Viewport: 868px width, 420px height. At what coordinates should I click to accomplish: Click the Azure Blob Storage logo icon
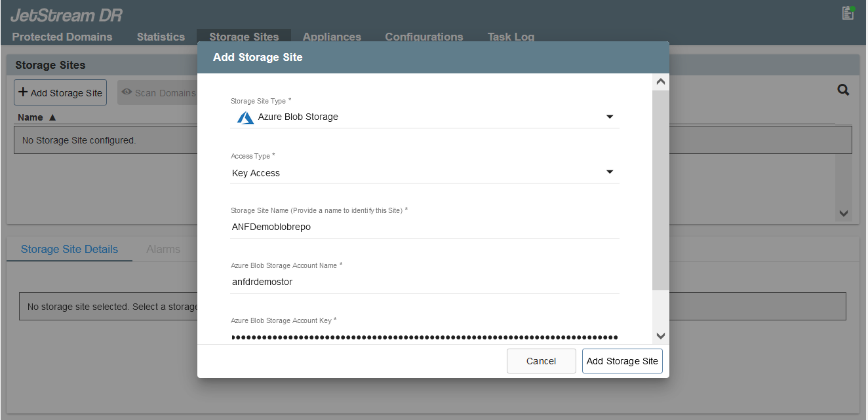[245, 117]
